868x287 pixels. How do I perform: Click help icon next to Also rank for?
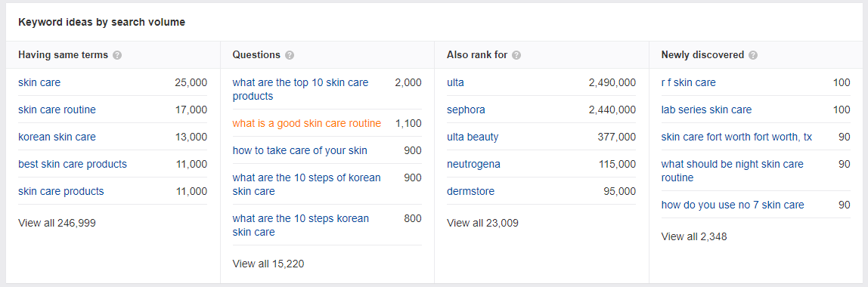[x=516, y=55]
